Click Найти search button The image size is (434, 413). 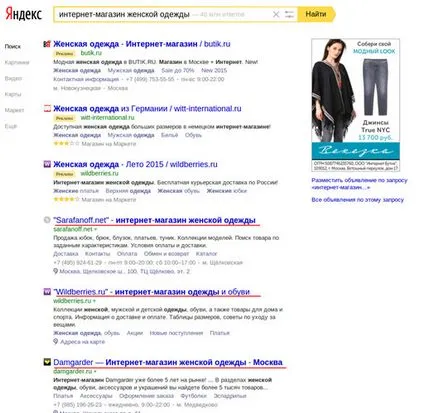(x=316, y=14)
